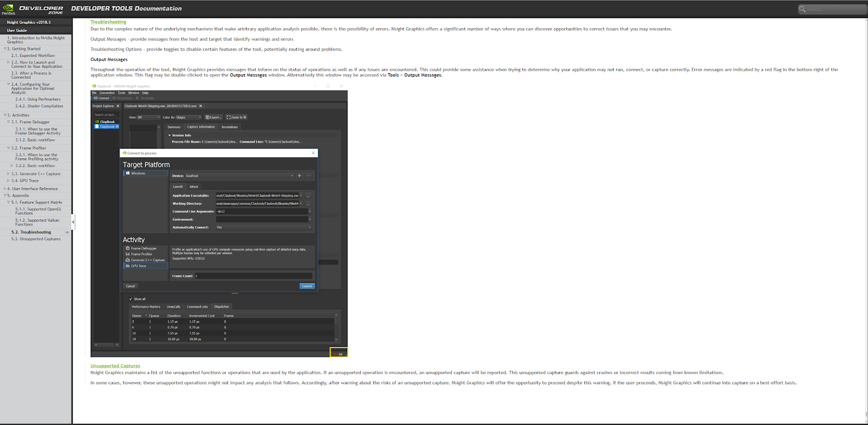The width and height of the screenshot is (868, 425).
Task: Open the Connection menu in Nsight screenshot
Action: pyautogui.click(x=107, y=93)
